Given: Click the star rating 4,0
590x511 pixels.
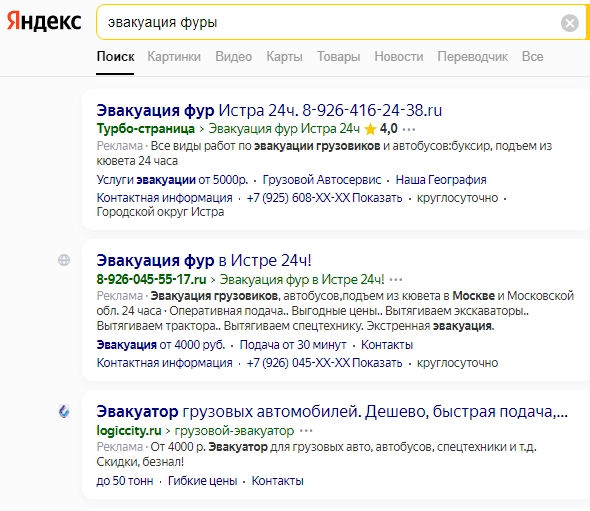Looking at the screenshot, I should coord(381,129).
